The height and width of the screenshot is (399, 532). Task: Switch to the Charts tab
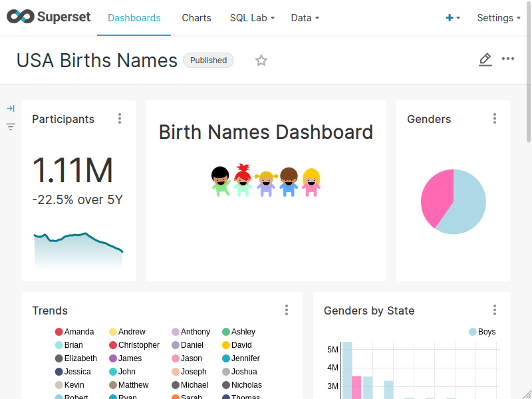(x=196, y=18)
